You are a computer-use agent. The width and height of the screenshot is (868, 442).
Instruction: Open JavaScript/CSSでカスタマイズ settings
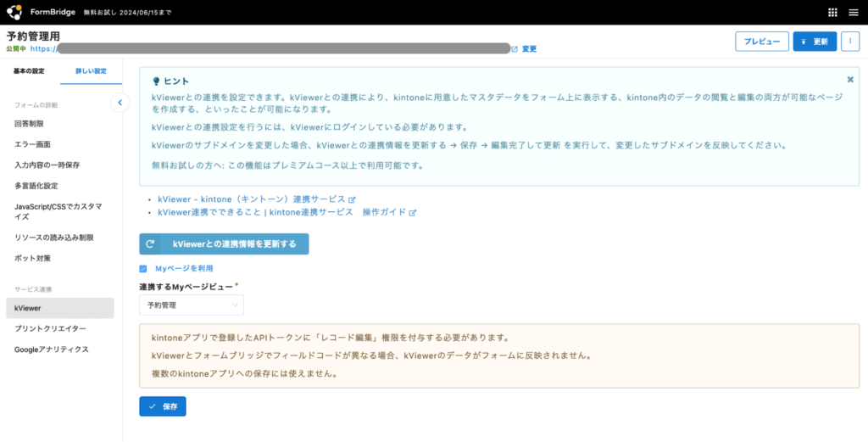tap(58, 211)
